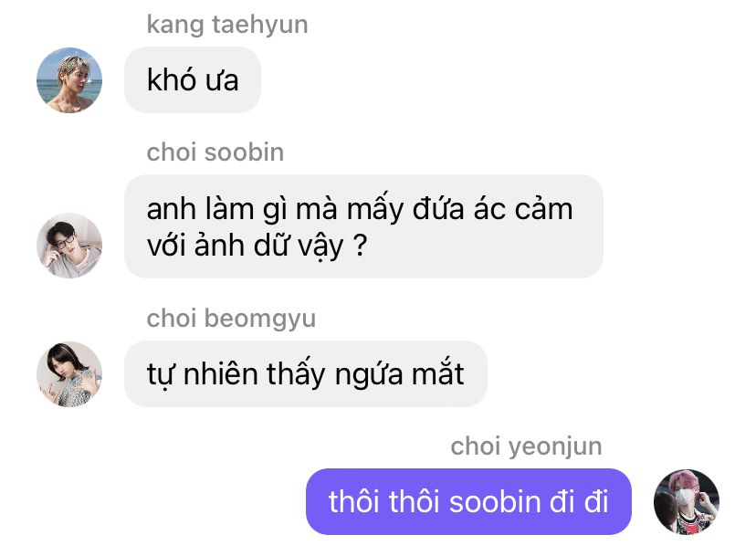Select the word "khó" in taehyun's message

coord(171,79)
